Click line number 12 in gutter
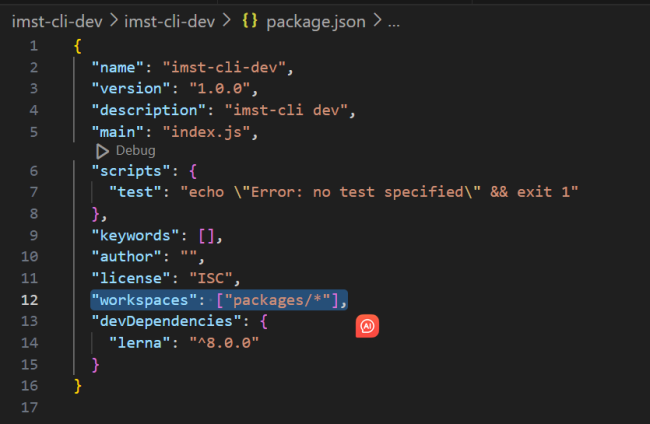 (x=29, y=300)
